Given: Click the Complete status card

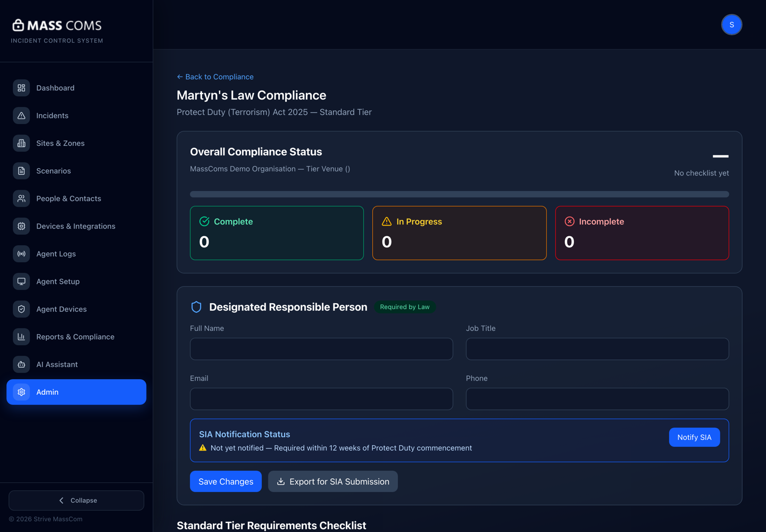Looking at the screenshot, I should [277, 233].
